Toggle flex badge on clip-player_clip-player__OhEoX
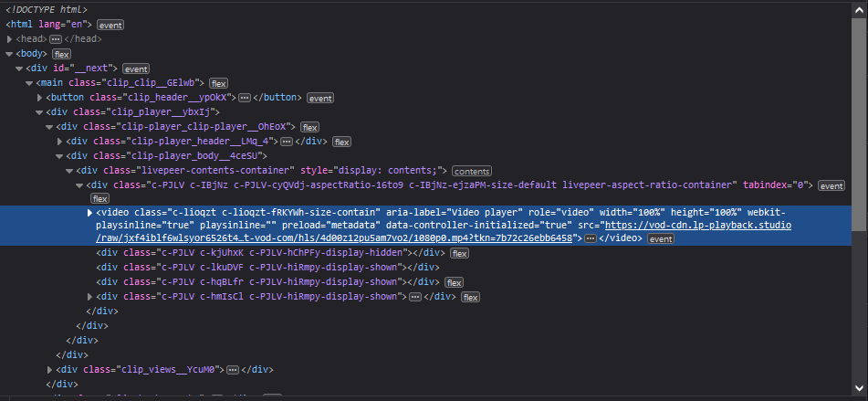 310,127
